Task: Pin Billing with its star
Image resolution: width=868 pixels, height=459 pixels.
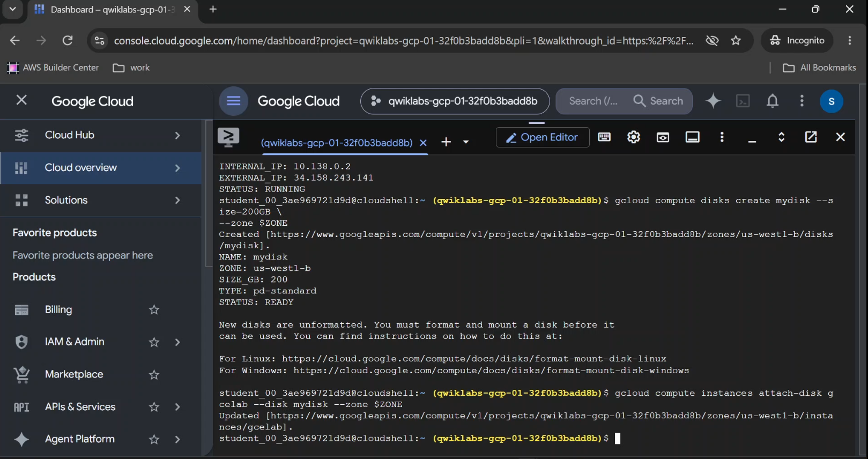Action: tap(154, 310)
